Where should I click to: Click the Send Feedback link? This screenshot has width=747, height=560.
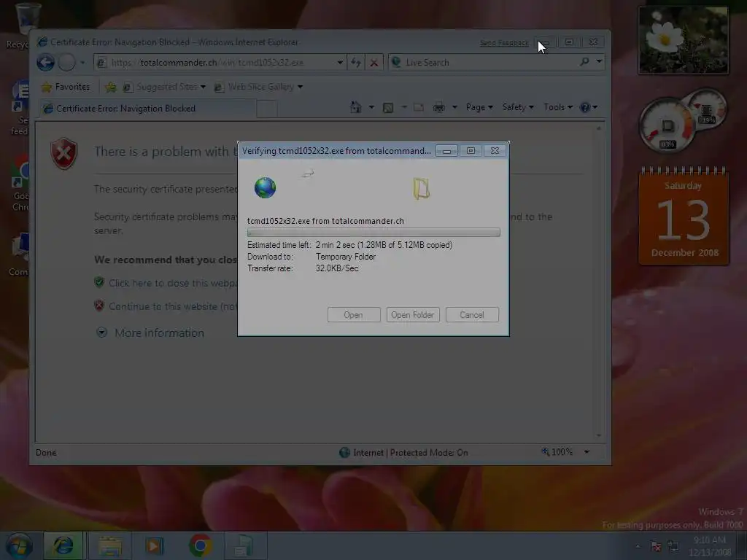[x=504, y=43]
